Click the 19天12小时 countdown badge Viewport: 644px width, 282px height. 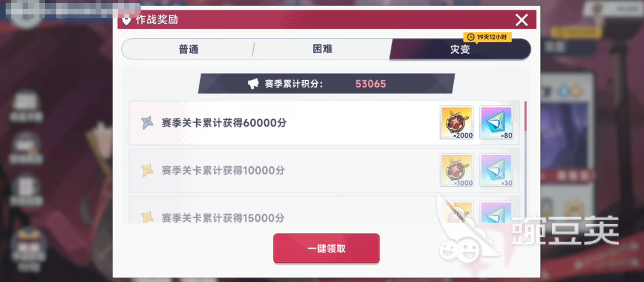tap(488, 37)
